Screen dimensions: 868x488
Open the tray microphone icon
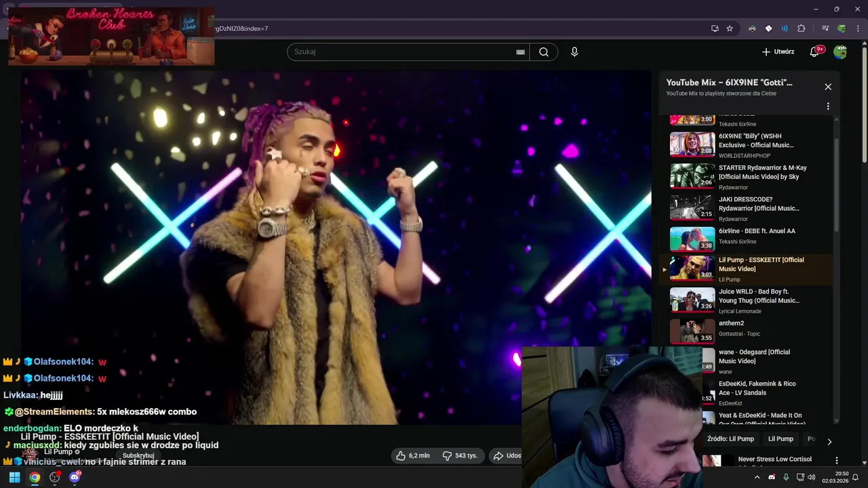point(786,477)
